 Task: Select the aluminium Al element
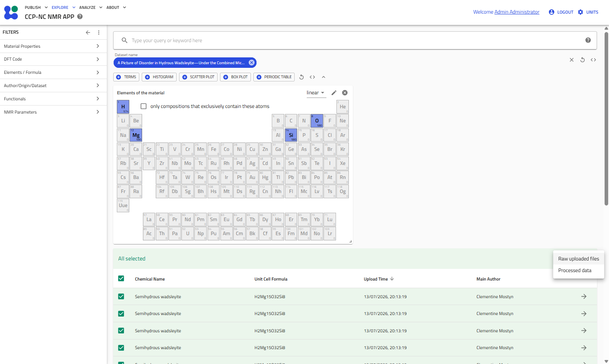click(278, 135)
